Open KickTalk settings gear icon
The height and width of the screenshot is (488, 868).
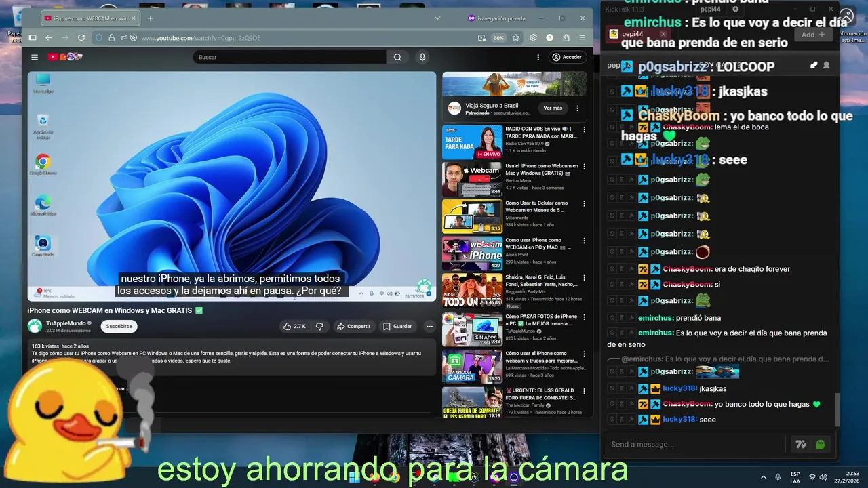point(735,9)
